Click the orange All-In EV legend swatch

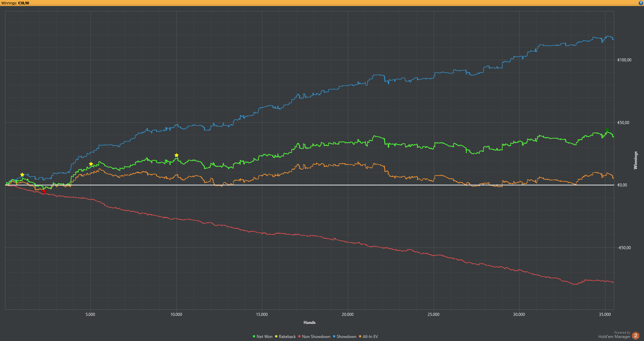point(360,337)
